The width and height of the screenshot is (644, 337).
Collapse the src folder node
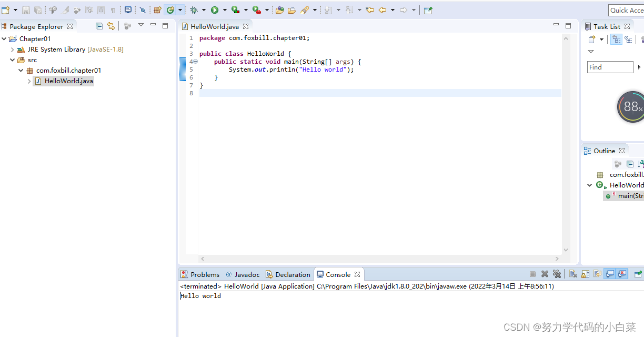point(13,60)
